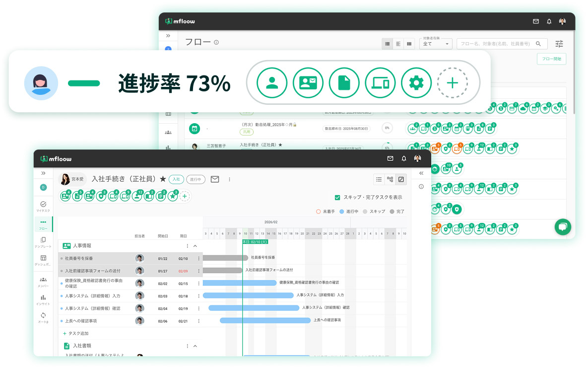
Task: Click タスク追加 link
Action: tap(76, 333)
